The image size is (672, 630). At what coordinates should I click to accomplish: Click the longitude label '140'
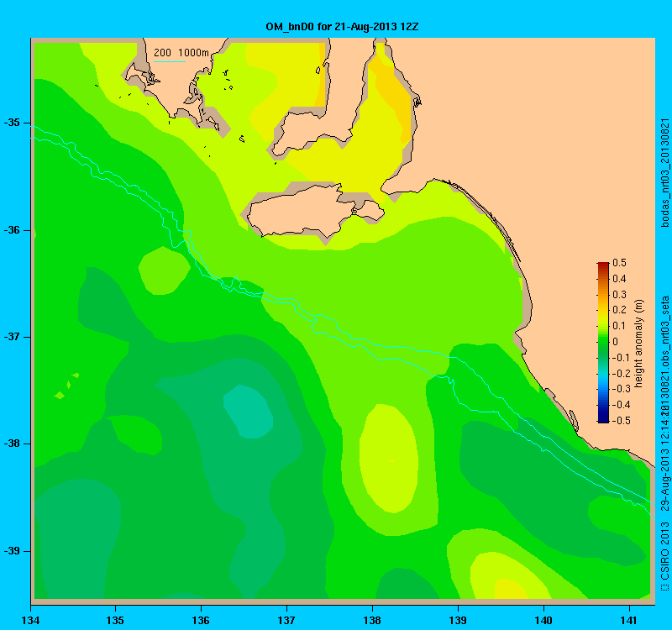coord(543,621)
